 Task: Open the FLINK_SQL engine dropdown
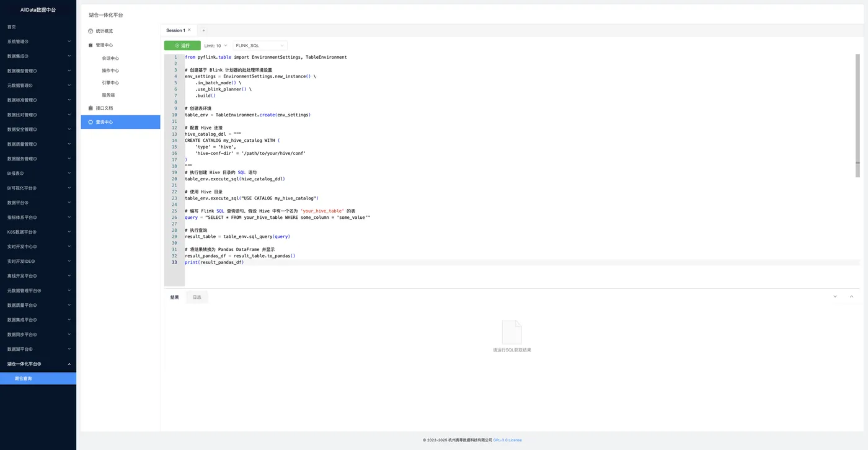point(260,46)
